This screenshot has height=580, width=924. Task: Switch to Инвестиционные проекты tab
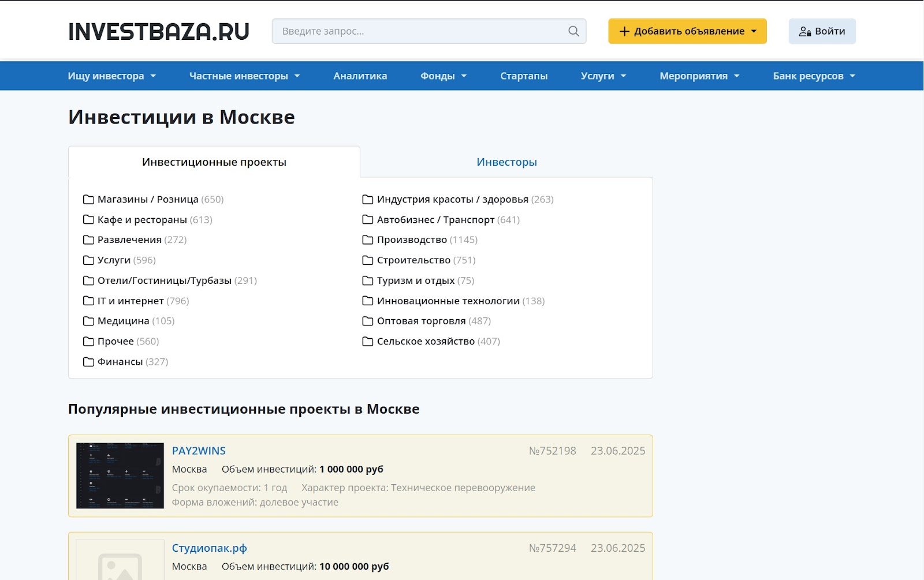point(214,162)
